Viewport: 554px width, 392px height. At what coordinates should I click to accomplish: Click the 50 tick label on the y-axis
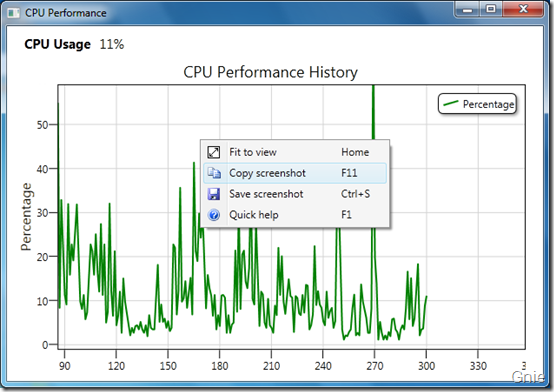pyautogui.click(x=42, y=125)
